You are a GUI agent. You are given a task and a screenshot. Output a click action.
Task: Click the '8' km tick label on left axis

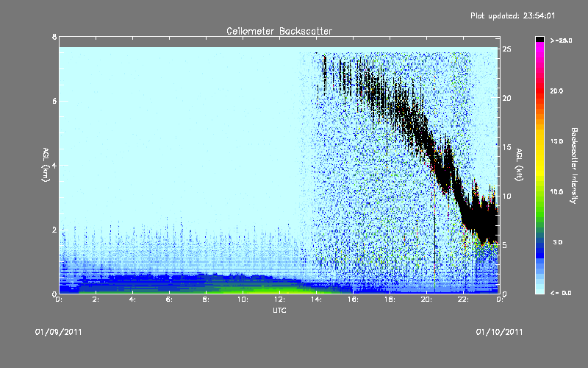[x=54, y=37]
